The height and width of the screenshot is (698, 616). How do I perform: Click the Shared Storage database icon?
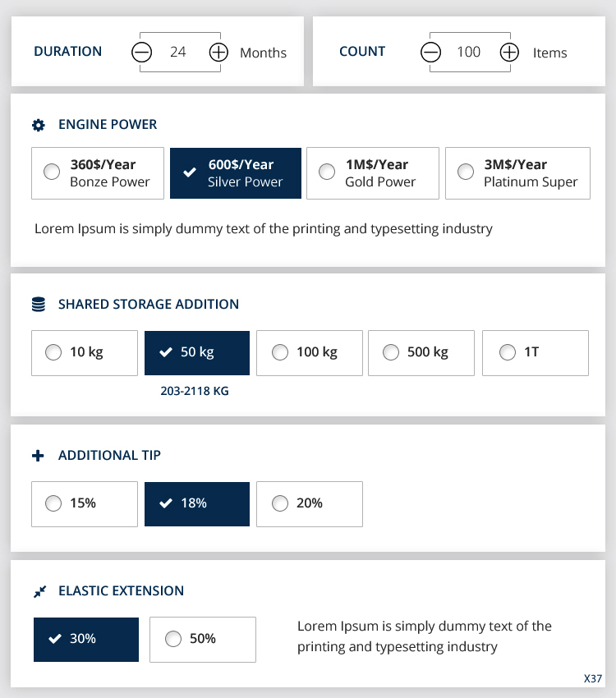tap(38, 305)
